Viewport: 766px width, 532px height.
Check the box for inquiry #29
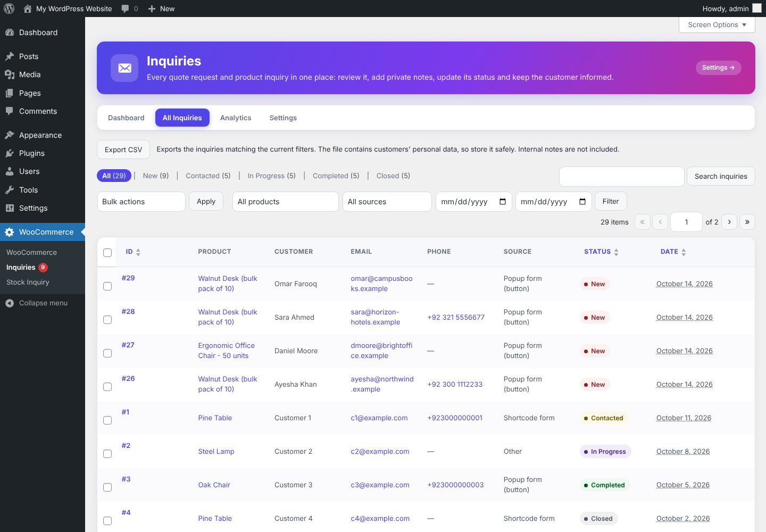107,286
